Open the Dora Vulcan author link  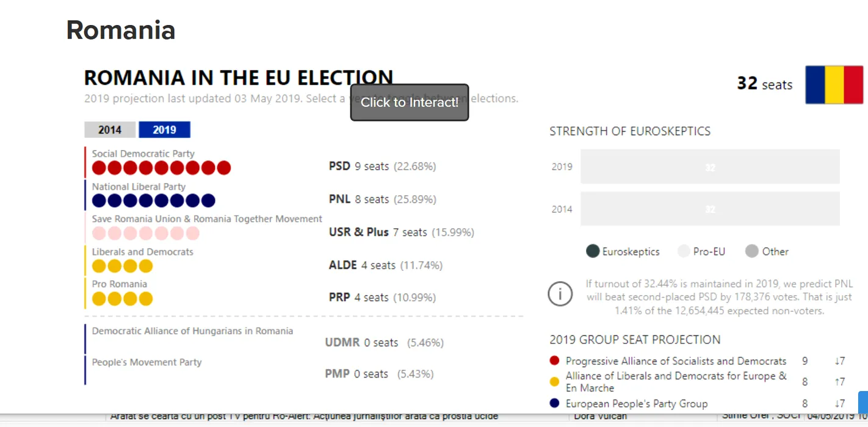pos(601,417)
